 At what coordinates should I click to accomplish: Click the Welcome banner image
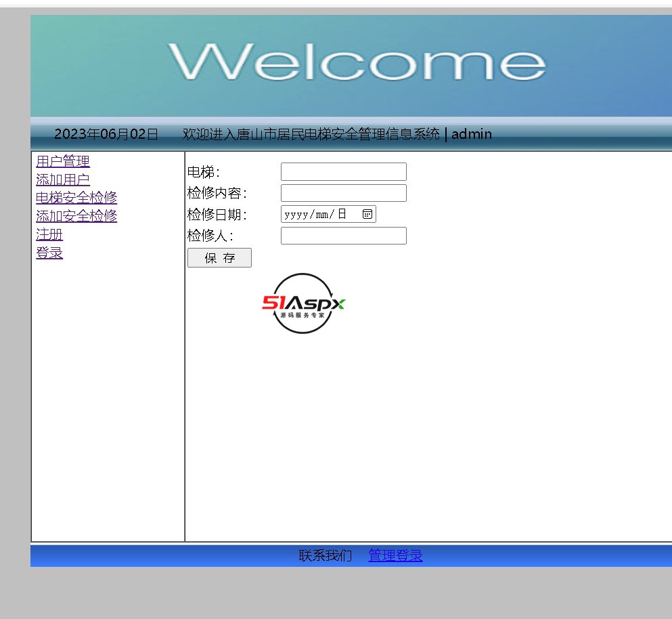(x=351, y=66)
